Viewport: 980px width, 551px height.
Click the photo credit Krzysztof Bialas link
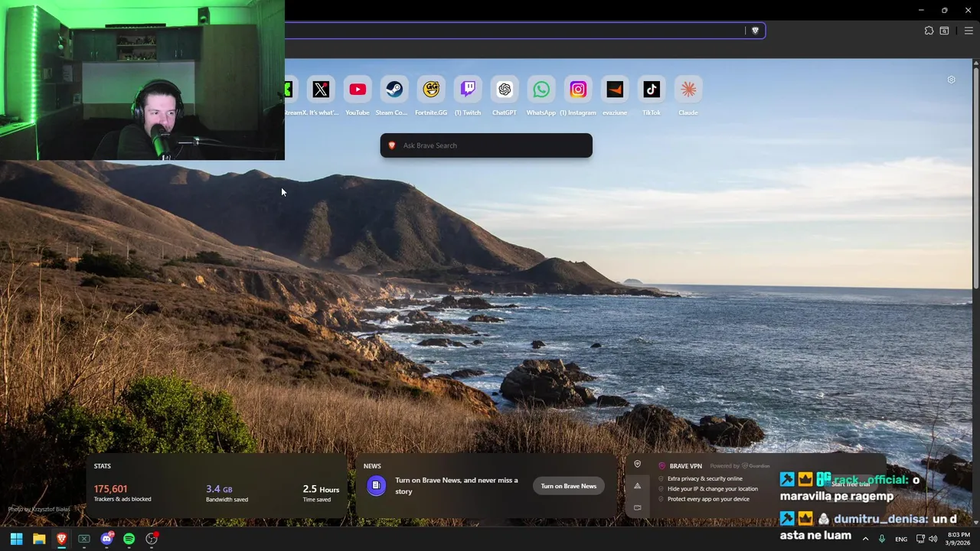[x=39, y=509]
